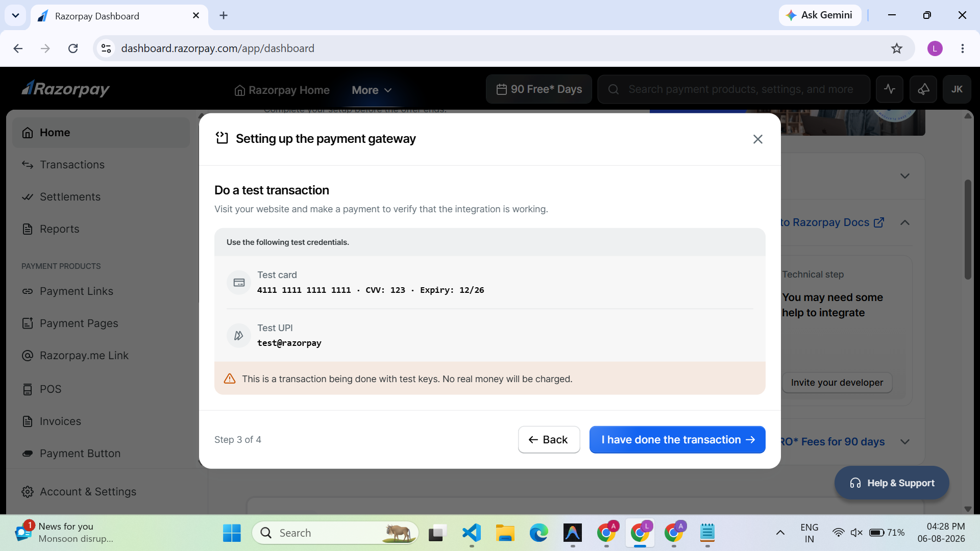Click Invite your developer button
The image size is (980, 551).
pyautogui.click(x=837, y=383)
